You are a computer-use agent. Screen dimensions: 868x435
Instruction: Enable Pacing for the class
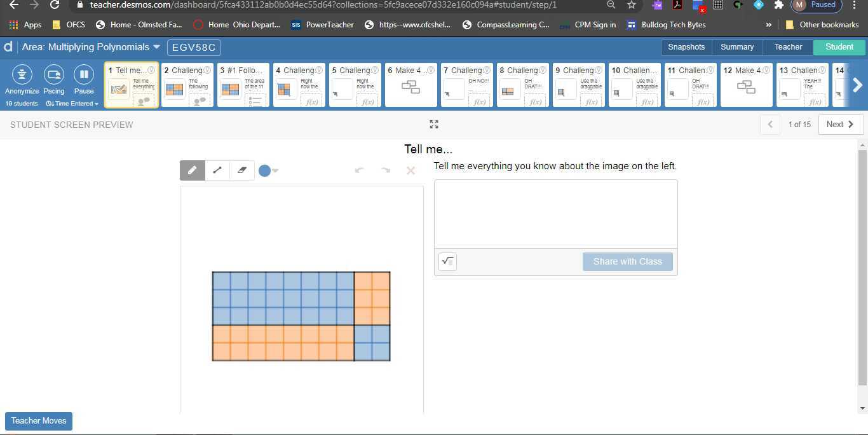pyautogui.click(x=53, y=79)
